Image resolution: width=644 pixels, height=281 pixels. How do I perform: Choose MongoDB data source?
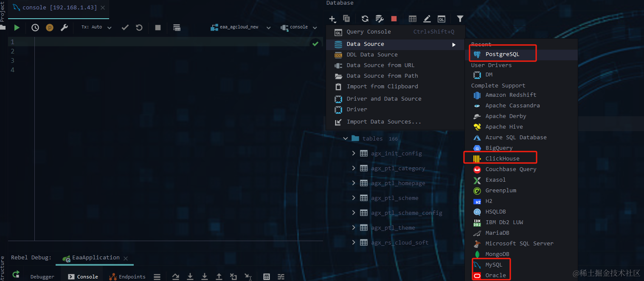coord(521,254)
